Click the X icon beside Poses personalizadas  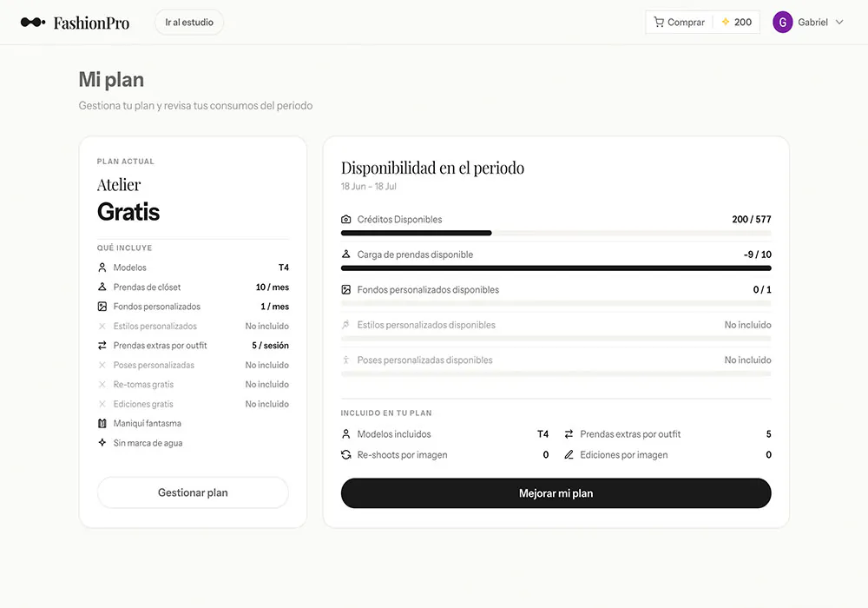coord(102,365)
